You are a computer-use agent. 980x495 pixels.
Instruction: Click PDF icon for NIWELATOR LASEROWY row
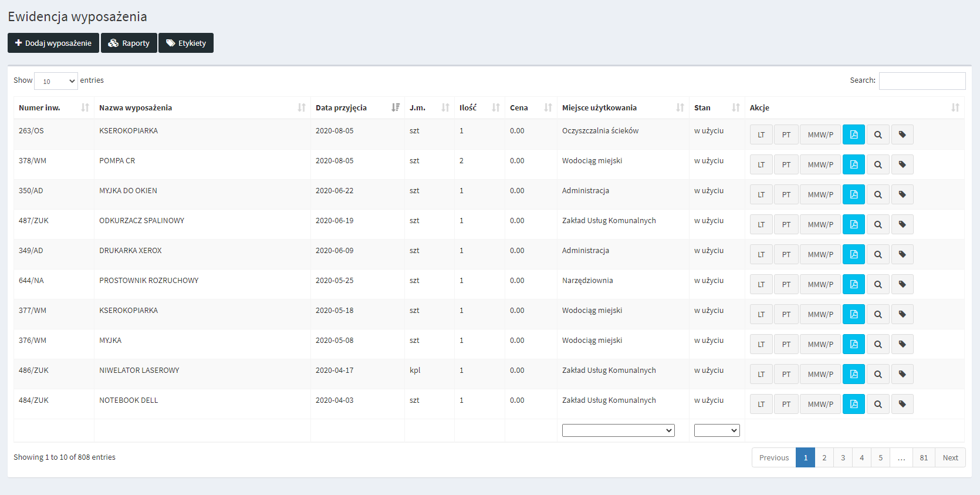tap(853, 374)
